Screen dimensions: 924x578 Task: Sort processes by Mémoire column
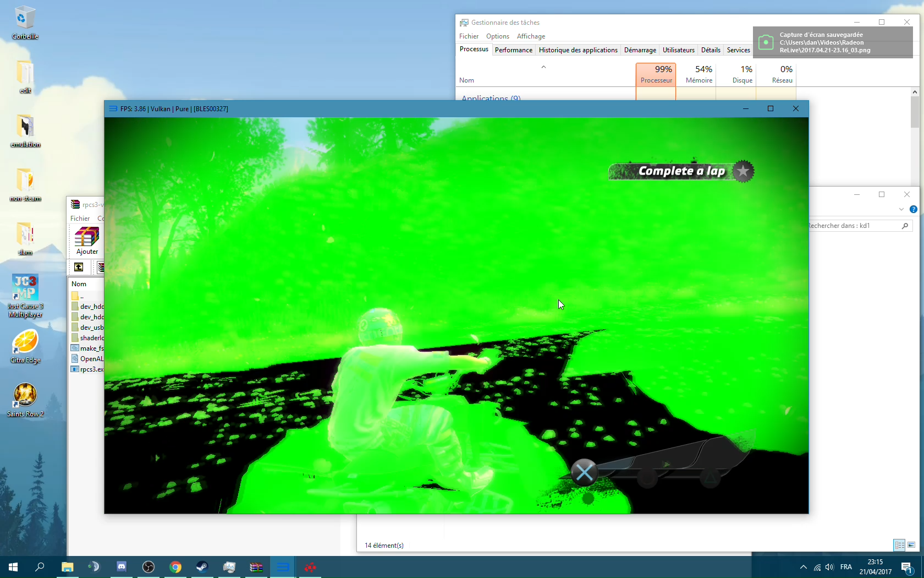[696, 74]
